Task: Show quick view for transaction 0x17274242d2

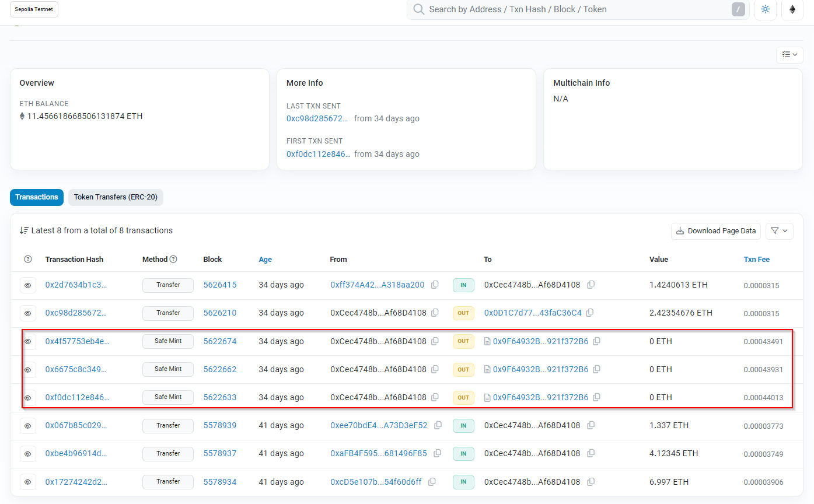Action: coord(27,482)
